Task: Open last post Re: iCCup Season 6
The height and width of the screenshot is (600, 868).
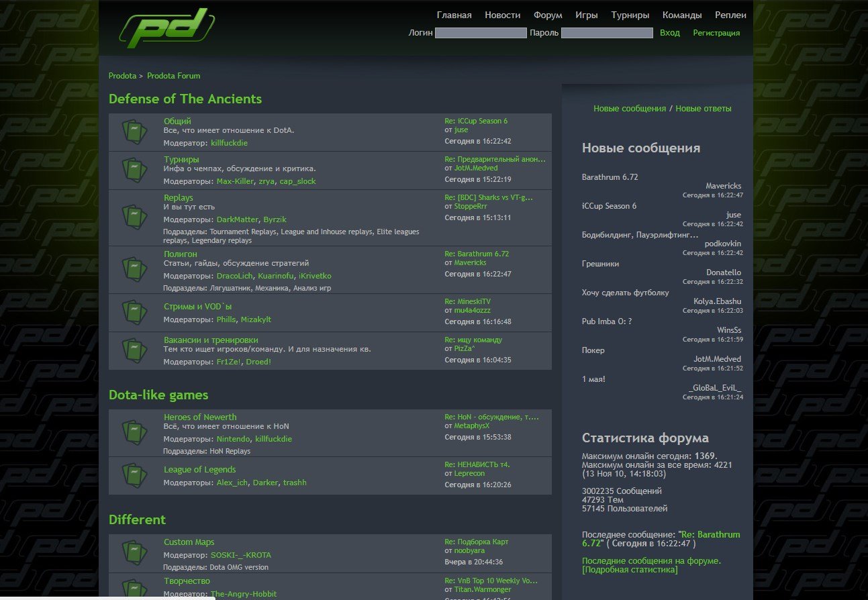Action: click(x=476, y=121)
